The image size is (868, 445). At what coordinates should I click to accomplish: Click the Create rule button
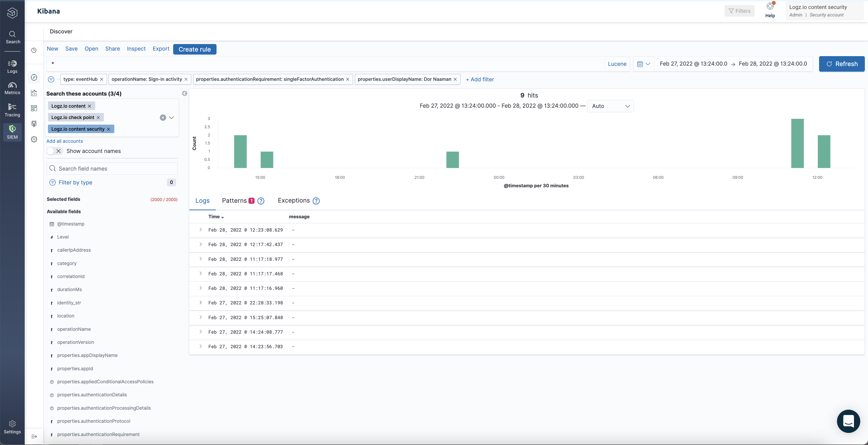click(x=194, y=49)
